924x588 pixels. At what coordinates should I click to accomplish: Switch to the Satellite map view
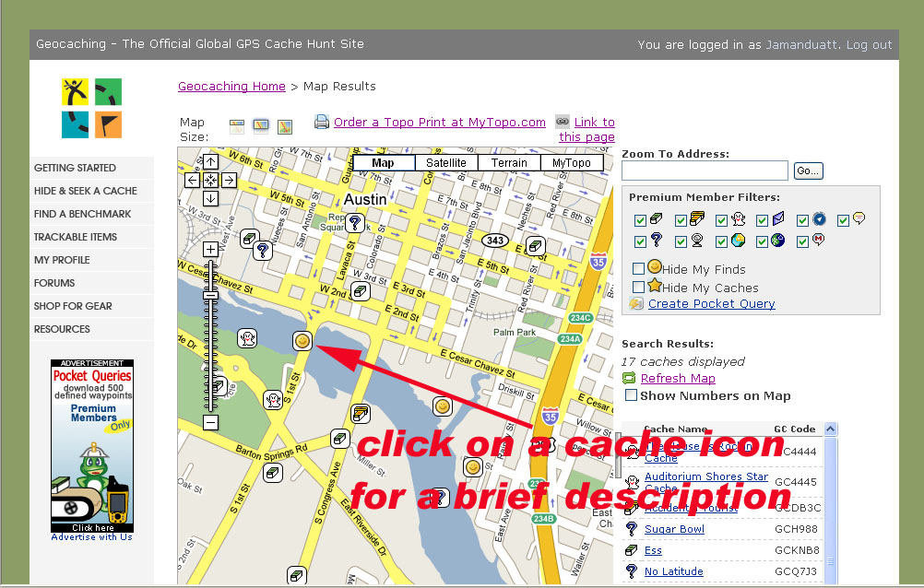pyautogui.click(x=446, y=162)
